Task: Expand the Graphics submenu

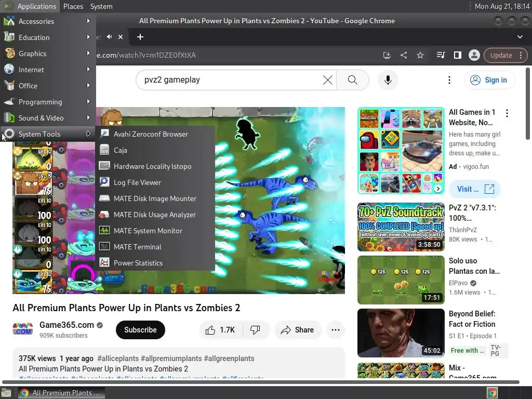Action: pos(48,54)
